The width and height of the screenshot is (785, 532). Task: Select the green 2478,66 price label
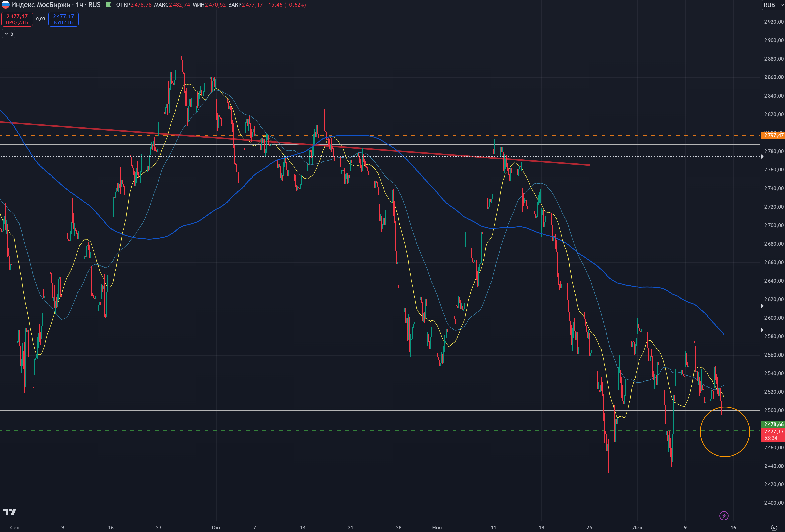(x=772, y=424)
